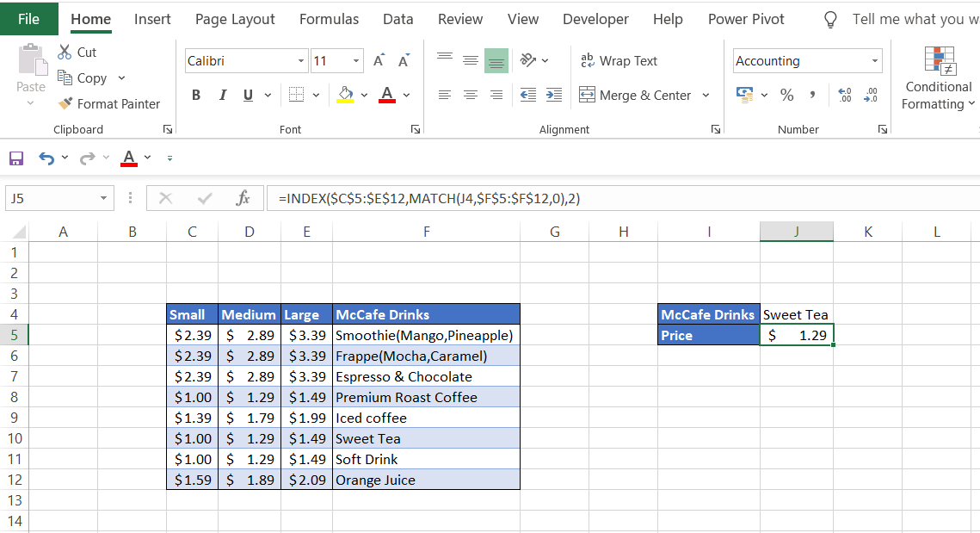Open the Page Layout ribbon tab

[235, 19]
